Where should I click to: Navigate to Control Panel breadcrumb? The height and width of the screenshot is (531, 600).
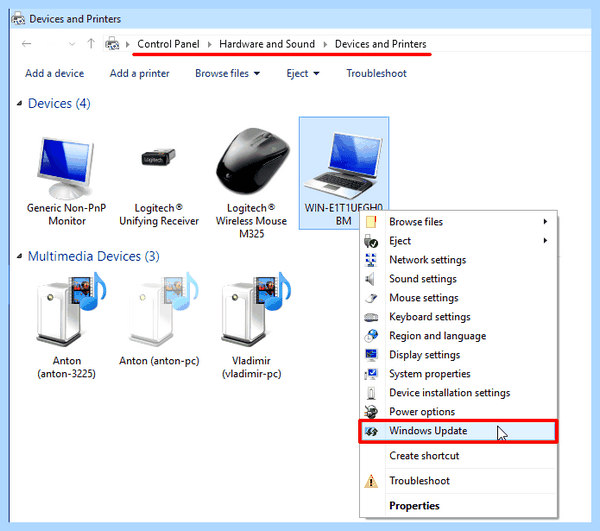coord(168,44)
